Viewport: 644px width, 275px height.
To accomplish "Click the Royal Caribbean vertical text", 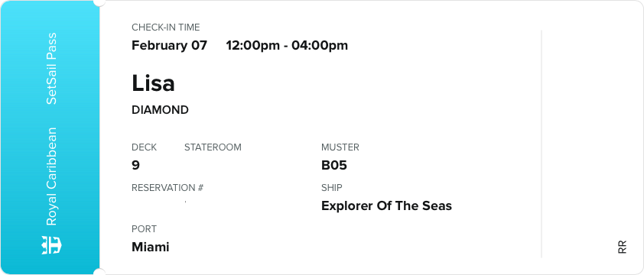I will point(51,176).
